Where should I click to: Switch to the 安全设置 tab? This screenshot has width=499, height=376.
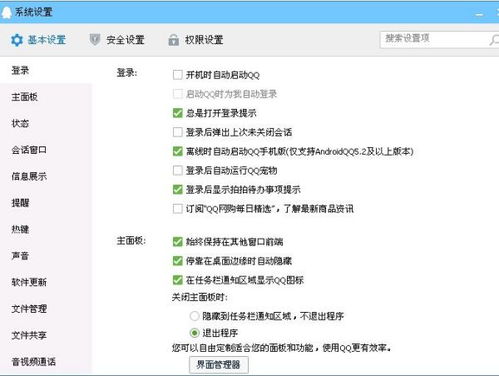[117, 40]
